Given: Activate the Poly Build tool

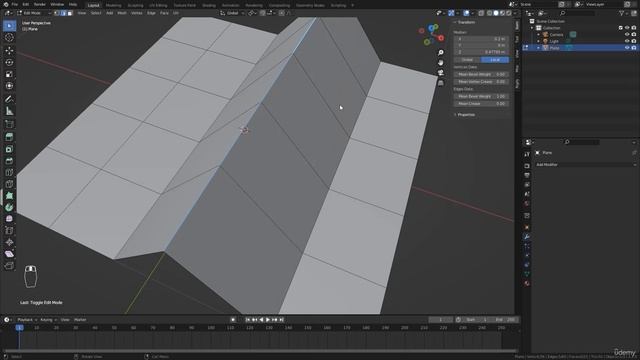Looking at the screenshot, I should [x=9, y=196].
